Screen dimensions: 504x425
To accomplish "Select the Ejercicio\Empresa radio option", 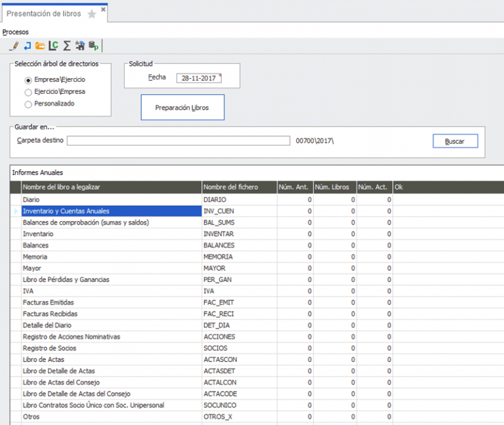I will point(28,92).
